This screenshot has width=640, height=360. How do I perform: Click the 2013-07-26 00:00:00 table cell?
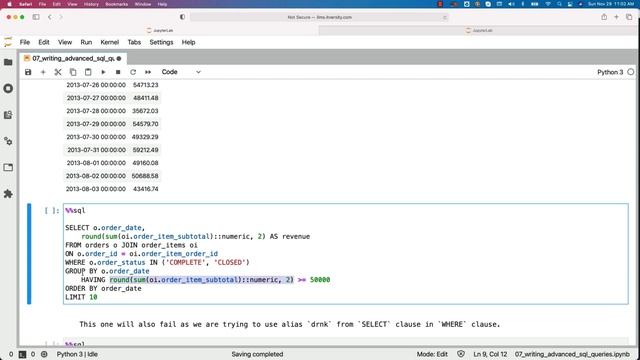(x=96, y=85)
